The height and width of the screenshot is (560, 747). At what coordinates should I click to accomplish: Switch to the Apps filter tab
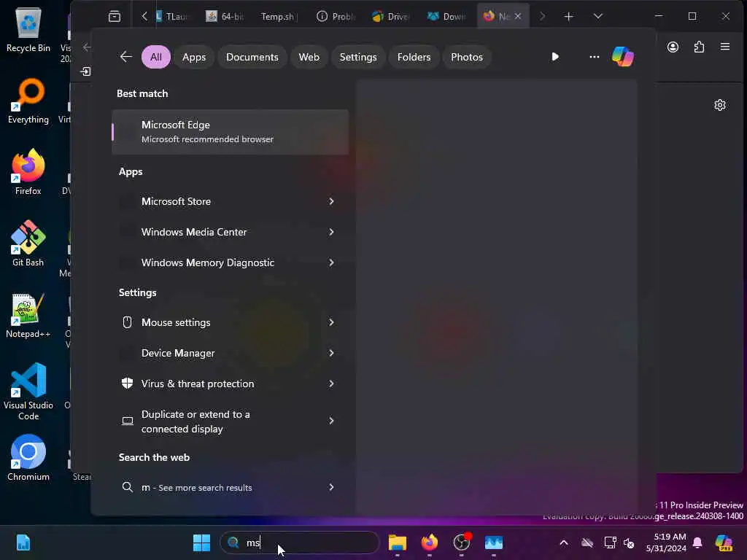pos(194,57)
